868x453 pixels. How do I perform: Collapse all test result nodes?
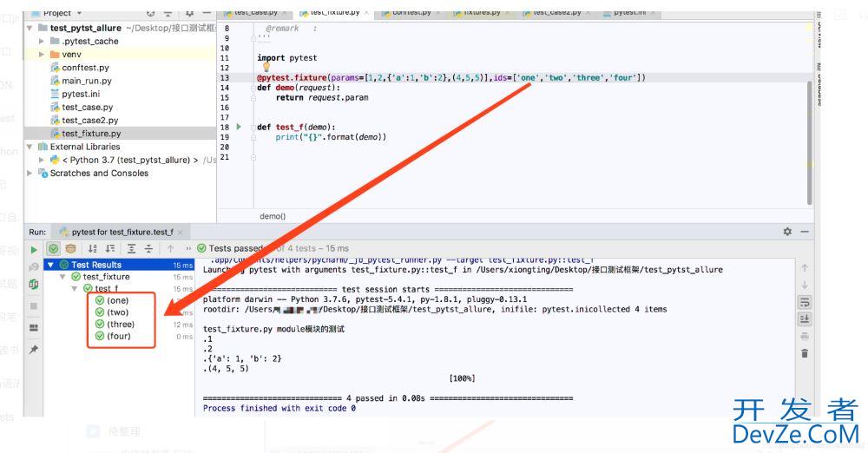click(x=149, y=249)
